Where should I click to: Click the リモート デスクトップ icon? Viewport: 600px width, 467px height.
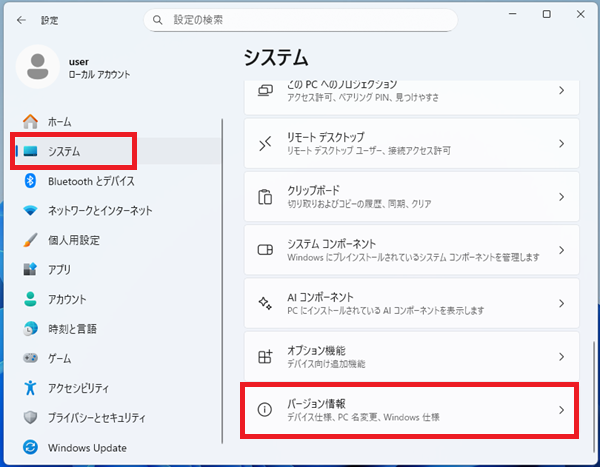tap(265, 144)
